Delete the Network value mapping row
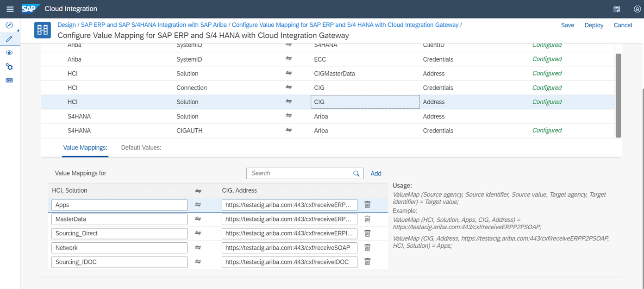Screen dimensions: 644x289 tap(367, 247)
